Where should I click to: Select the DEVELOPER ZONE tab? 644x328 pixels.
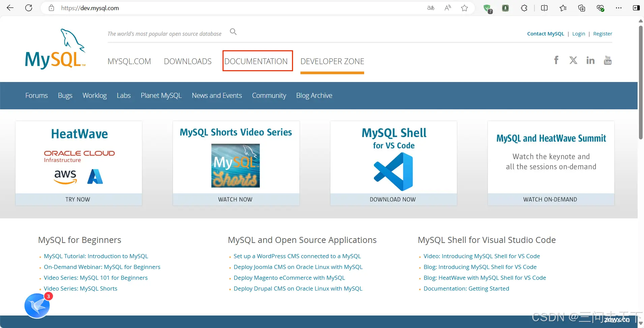point(332,61)
